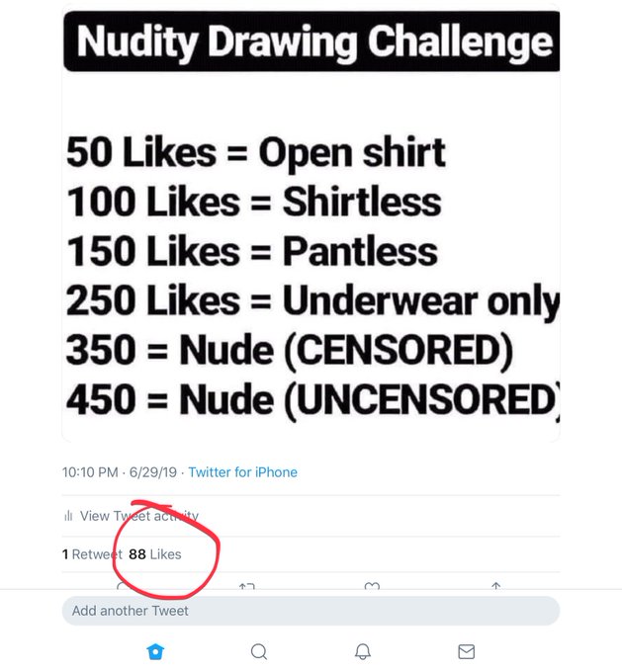622x672 pixels.
Task: Click the 6/29/19 date text
Action: coord(153,472)
